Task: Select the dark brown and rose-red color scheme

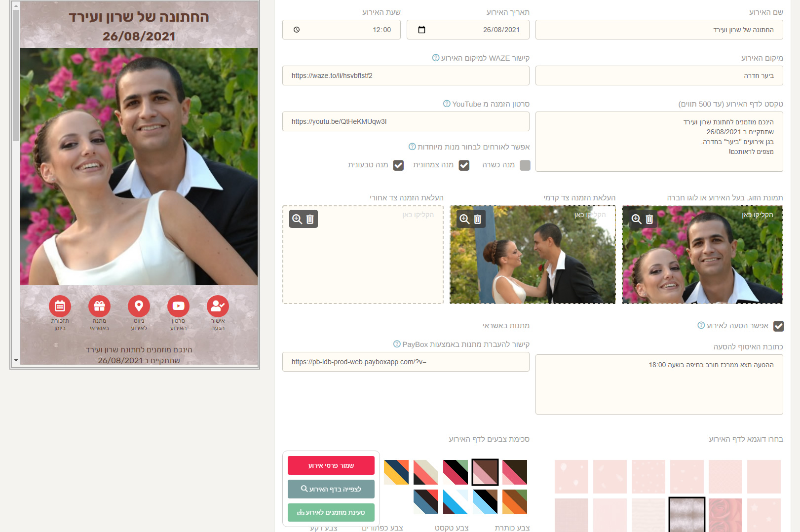Action: [515, 472]
